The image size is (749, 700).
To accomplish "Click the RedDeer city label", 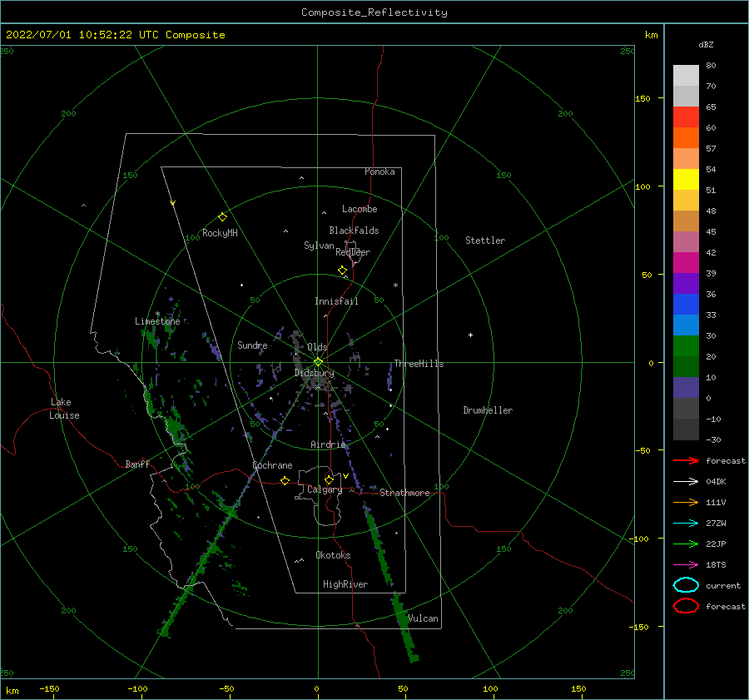I will 353,252.
